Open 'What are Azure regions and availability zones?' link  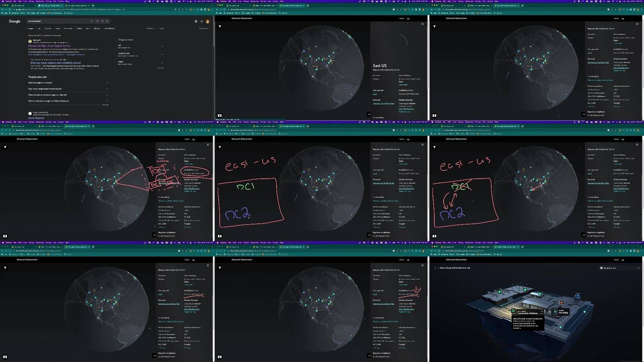(x=56, y=63)
